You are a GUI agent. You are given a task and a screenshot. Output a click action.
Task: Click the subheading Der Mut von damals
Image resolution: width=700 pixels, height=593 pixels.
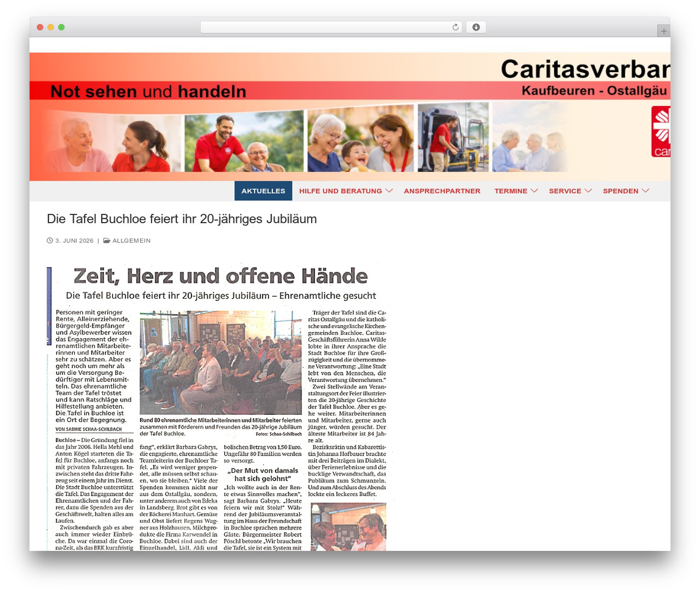pyautogui.click(x=262, y=474)
